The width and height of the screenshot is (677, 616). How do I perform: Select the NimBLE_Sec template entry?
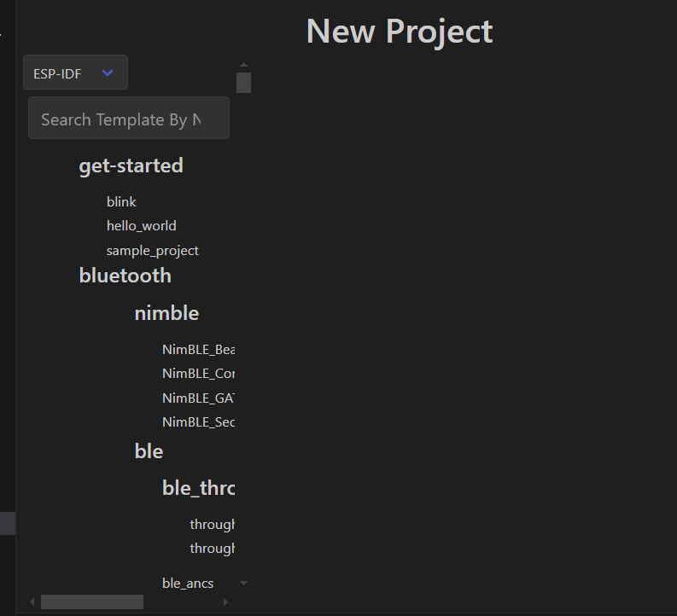tap(199, 421)
